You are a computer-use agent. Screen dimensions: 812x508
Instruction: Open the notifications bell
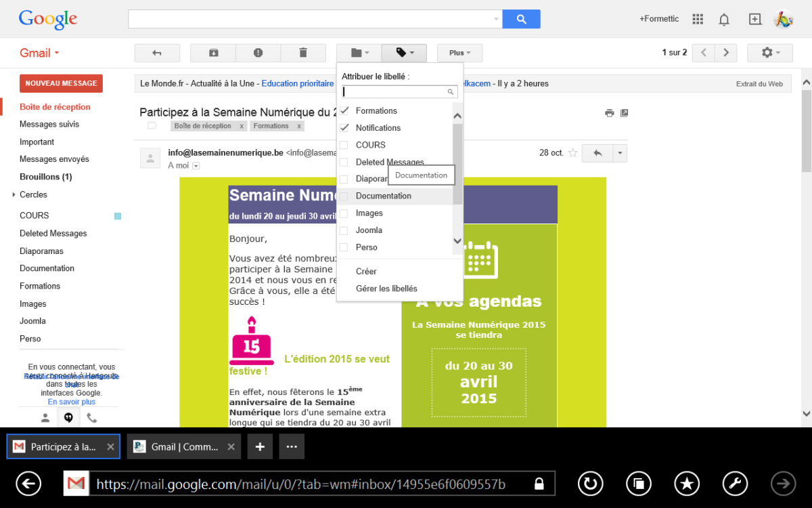pos(724,19)
